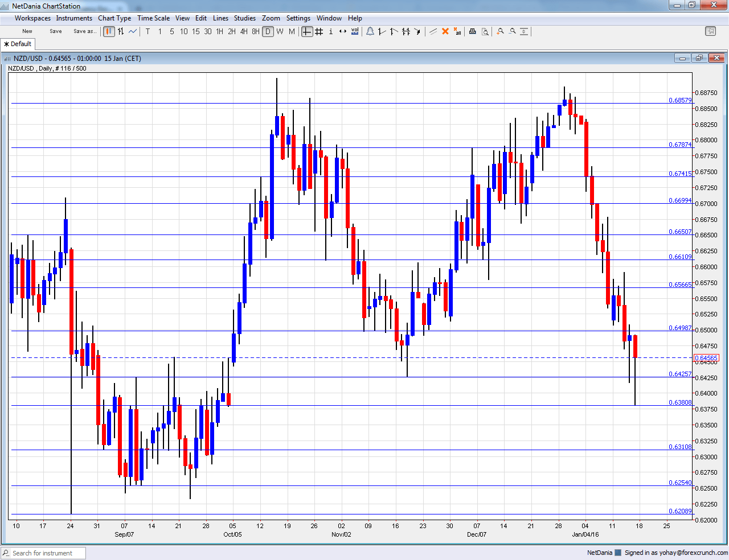
Task: Click the 0.68579 horizontal line label
Action: [x=680, y=100]
